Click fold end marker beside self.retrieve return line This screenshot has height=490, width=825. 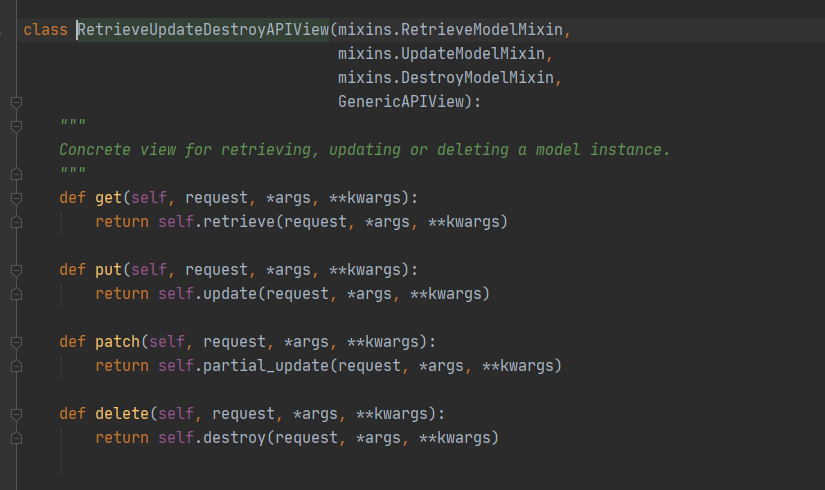pyautogui.click(x=16, y=222)
